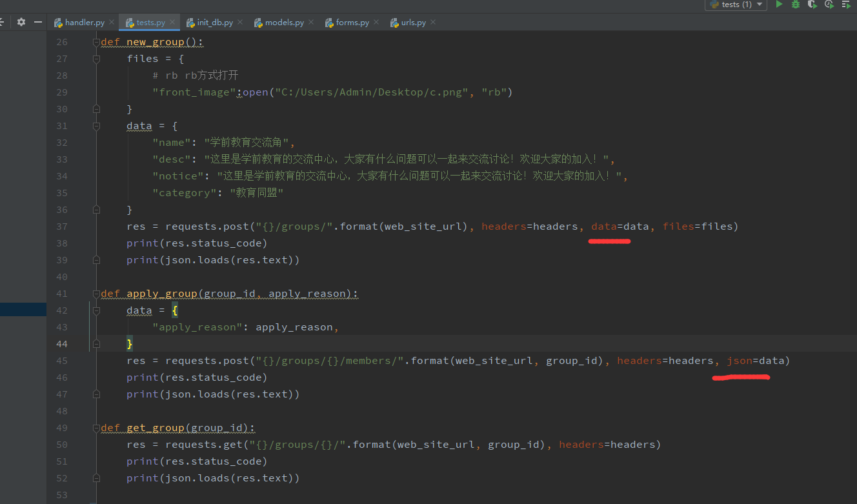The width and height of the screenshot is (857, 504).
Task: Click the concurrency diagram run icon
Action: 846,5
